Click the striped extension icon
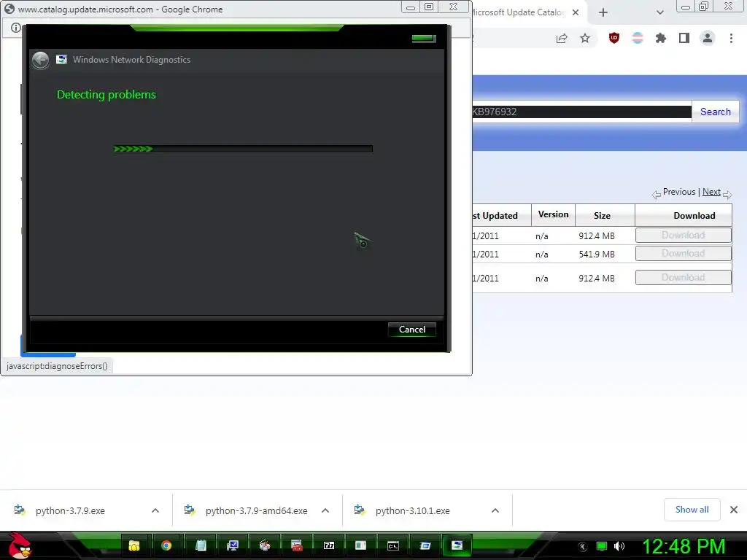The height and width of the screenshot is (560, 747). pyautogui.click(x=638, y=38)
